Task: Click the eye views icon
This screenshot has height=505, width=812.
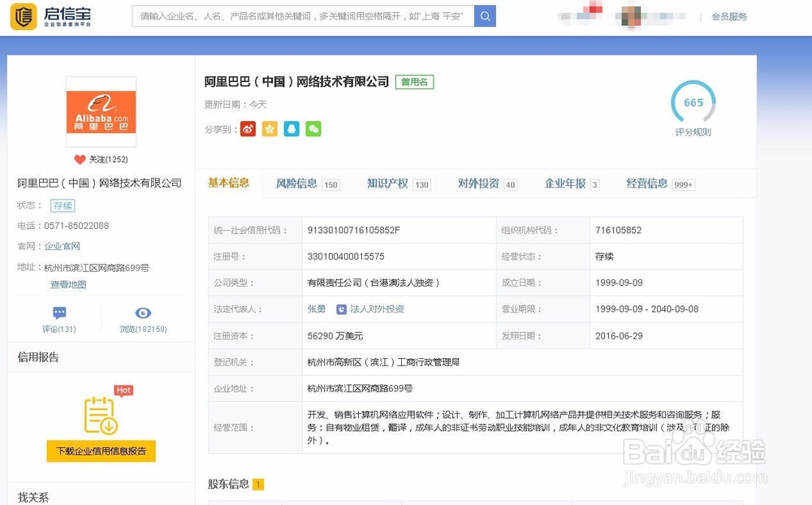Action: (x=143, y=313)
